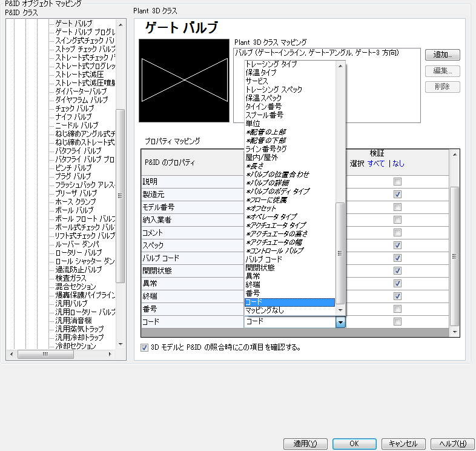Click the なし select-none link
This screenshot has height=451, width=476.
tap(398, 164)
